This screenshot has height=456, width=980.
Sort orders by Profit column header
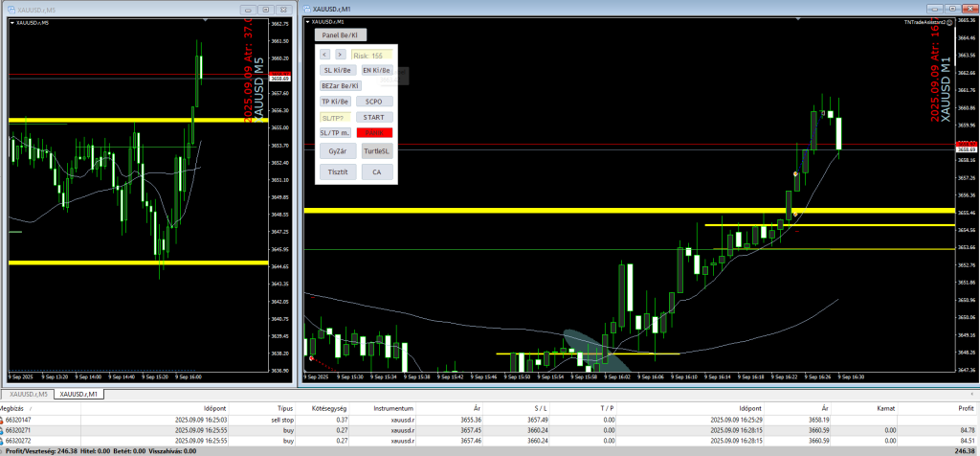point(963,407)
